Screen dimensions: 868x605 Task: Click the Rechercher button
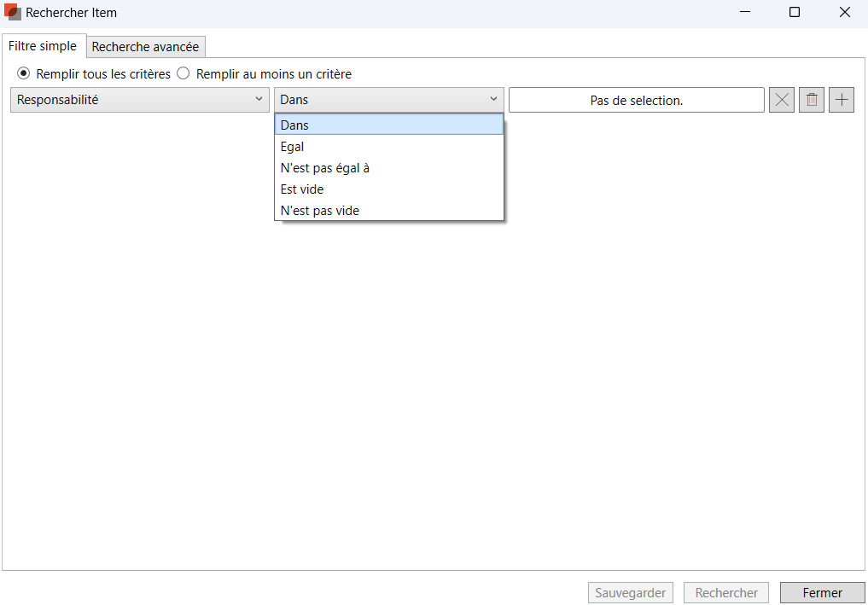[x=726, y=593]
